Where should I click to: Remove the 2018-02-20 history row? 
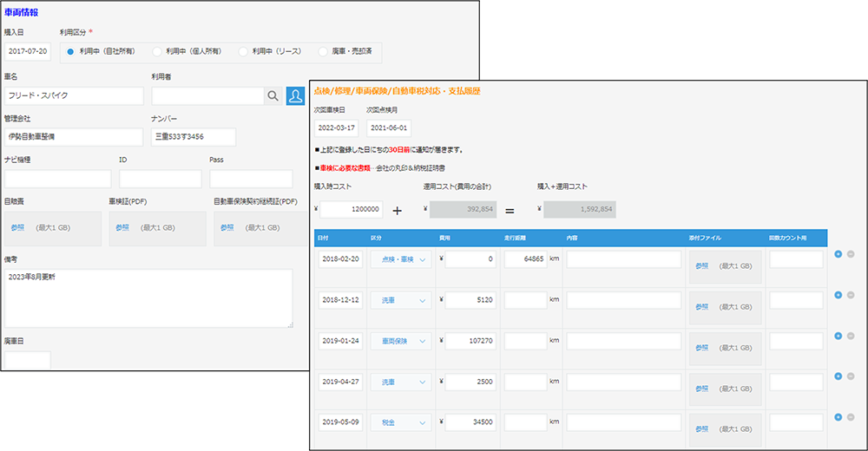click(850, 254)
